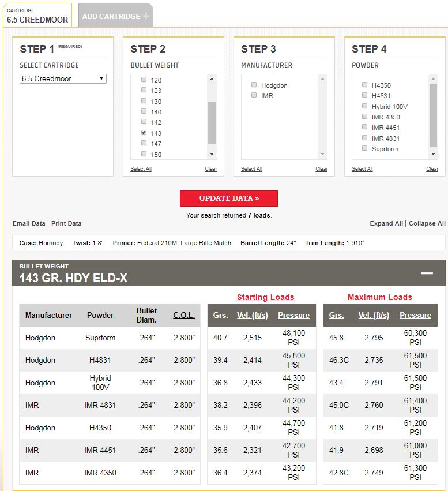Viewport: 448px width, 491px height.
Task: Click the plus icon on Add Cartridge tab
Action: coord(146,16)
